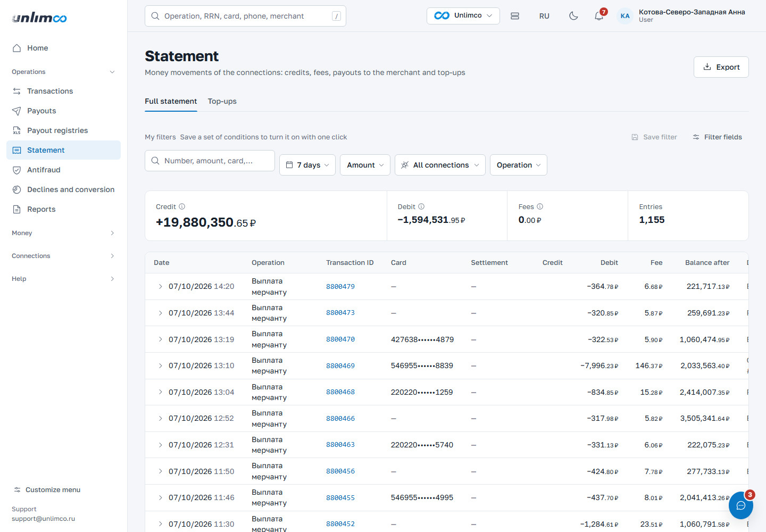Open notifications bell
766x532 pixels.
599,16
